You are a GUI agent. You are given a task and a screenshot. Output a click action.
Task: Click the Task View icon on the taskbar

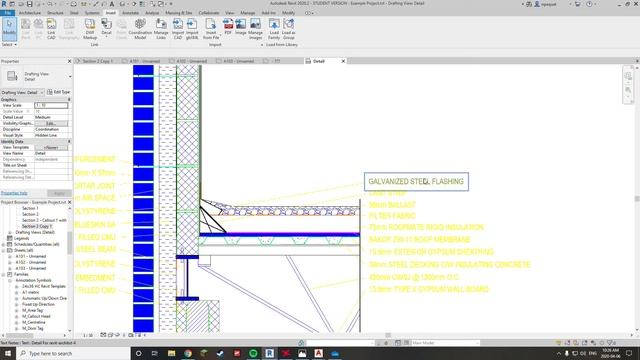(155, 353)
